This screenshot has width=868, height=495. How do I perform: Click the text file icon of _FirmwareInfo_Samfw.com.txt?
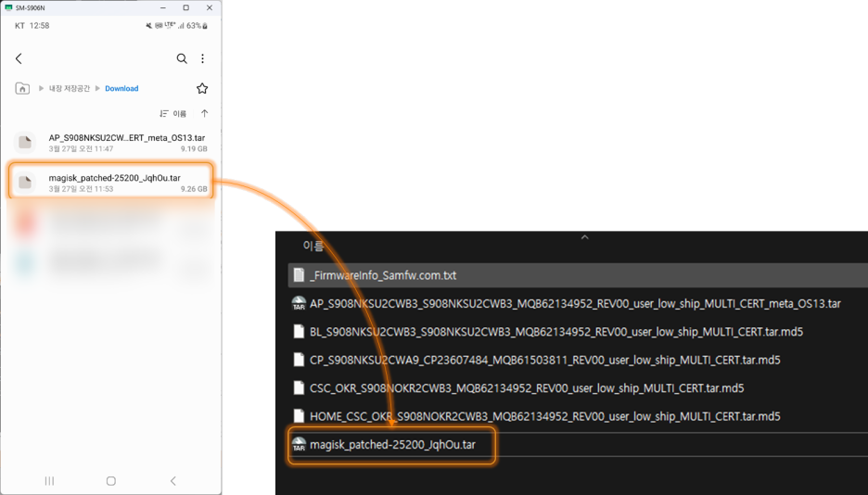(299, 275)
